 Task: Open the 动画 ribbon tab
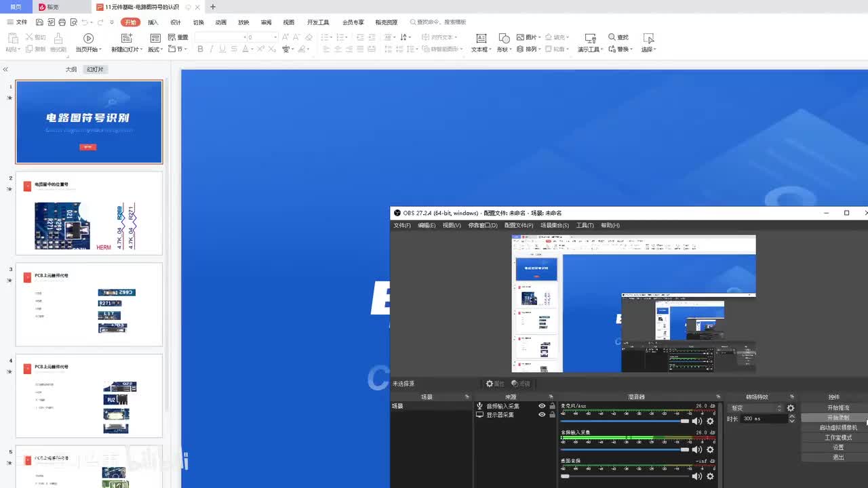pos(221,22)
